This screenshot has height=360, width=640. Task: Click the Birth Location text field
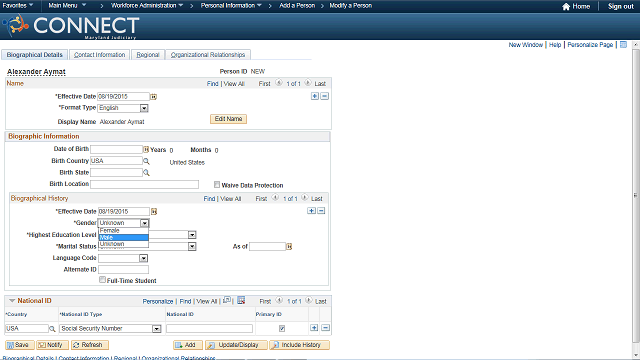point(144,184)
